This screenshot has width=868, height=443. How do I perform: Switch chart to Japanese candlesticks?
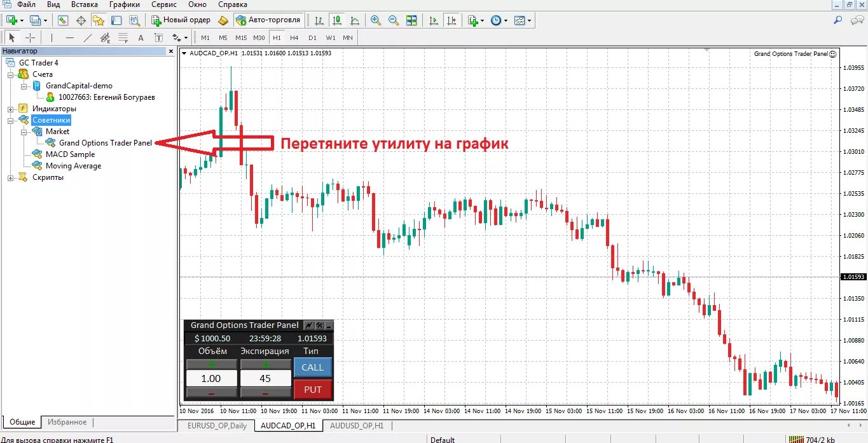(x=336, y=20)
